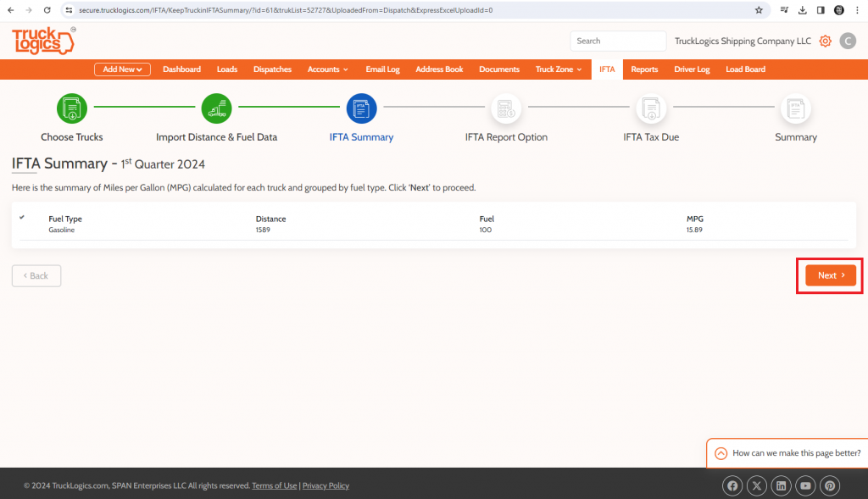The height and width of the screenshot is (499, 868).
Task: Open the Facebook link in footer
Action: (x=732, y=485)
